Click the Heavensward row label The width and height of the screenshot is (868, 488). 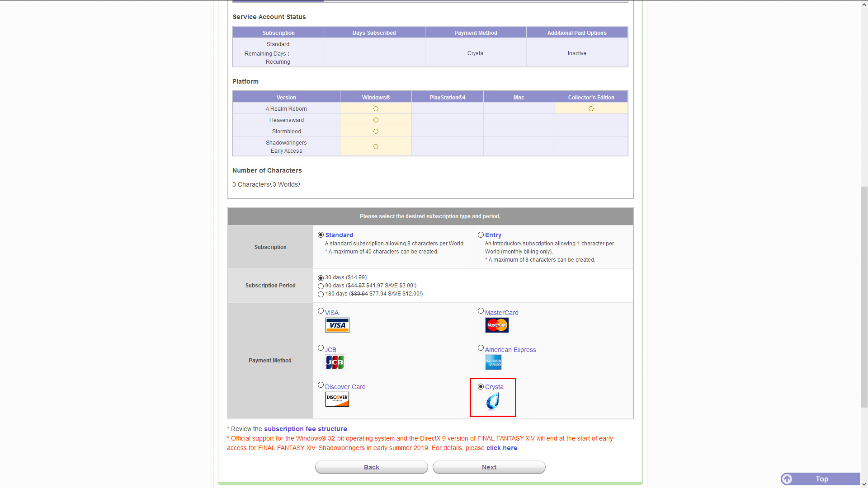[287, 120]
